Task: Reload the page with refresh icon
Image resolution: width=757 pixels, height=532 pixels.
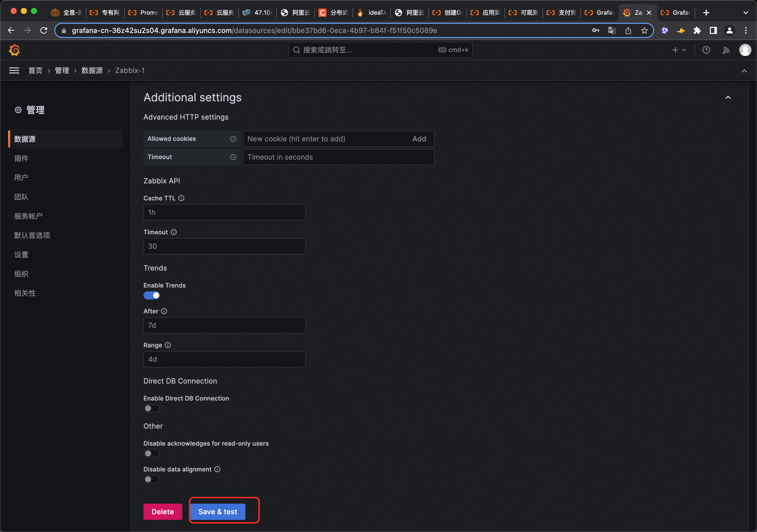Action: pos(44,31)
